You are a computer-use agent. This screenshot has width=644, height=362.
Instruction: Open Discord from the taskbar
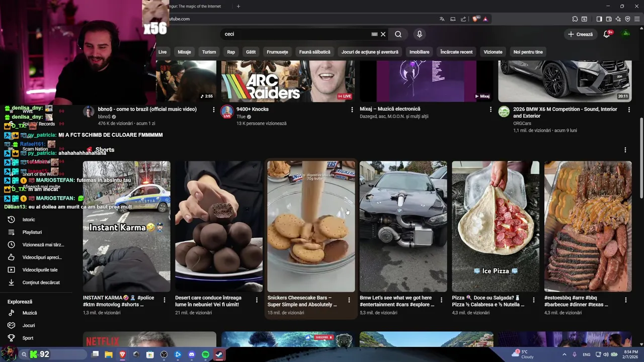click(x=191, y=354)
